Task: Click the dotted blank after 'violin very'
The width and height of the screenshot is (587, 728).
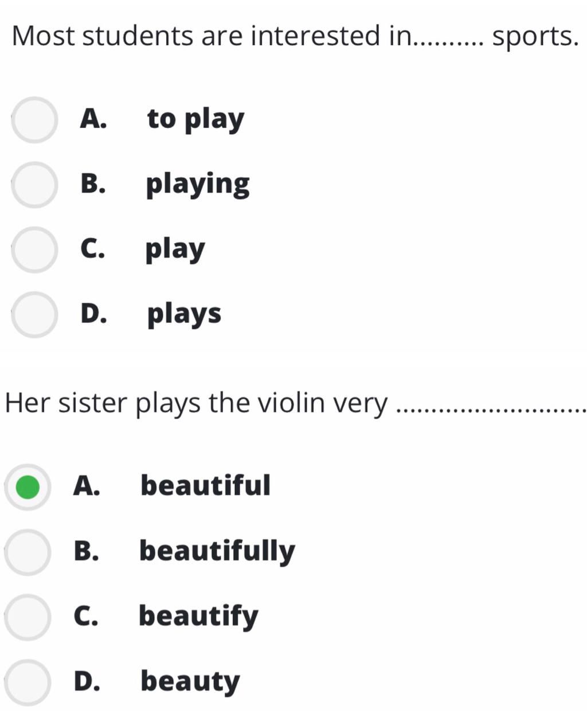Action: point(491,408)
